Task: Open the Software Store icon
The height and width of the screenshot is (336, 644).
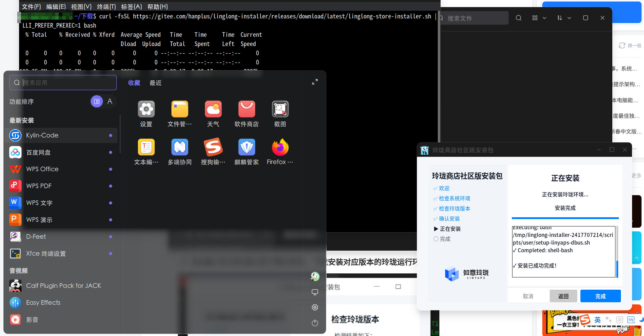Action: click(x=246, y=109)
